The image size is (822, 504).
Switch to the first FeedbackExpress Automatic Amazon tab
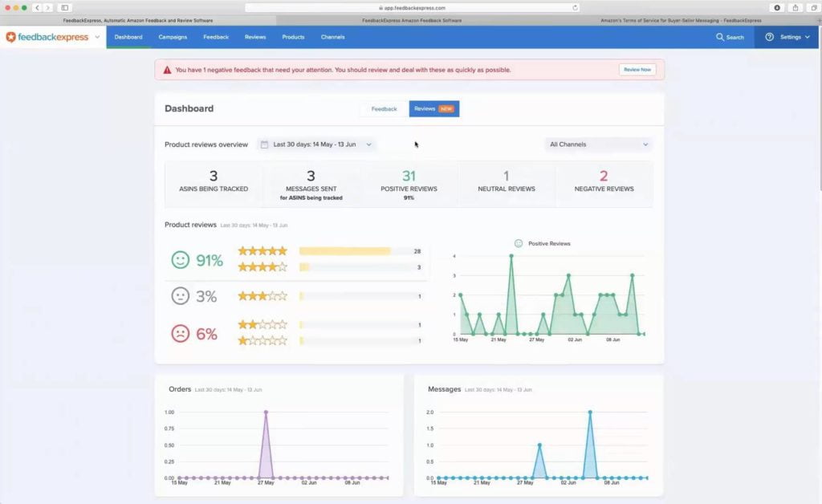[138, 20]
